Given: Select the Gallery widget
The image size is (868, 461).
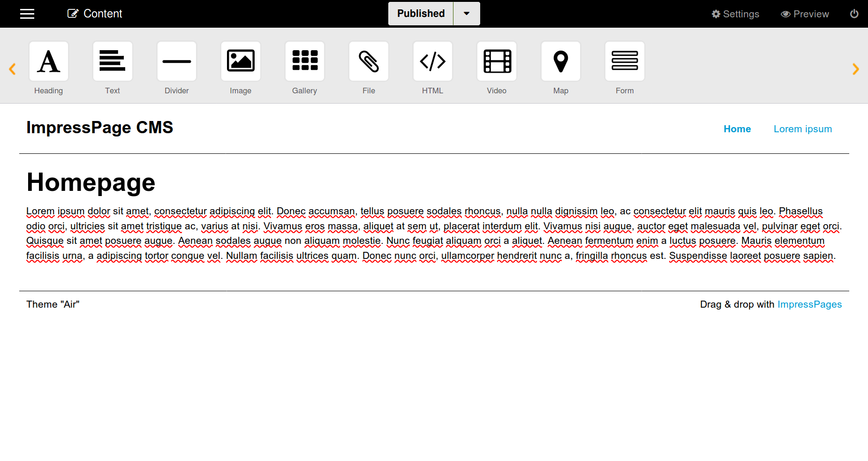Looking at the screenshot, I should (305, 61).
